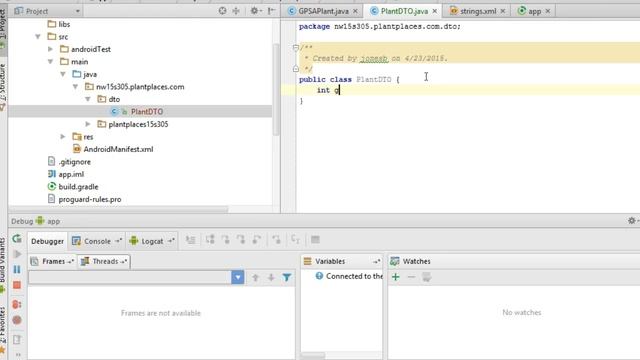640x360 pixels.
Task: Click the Force Step Into icon
Action: point(241,240)
